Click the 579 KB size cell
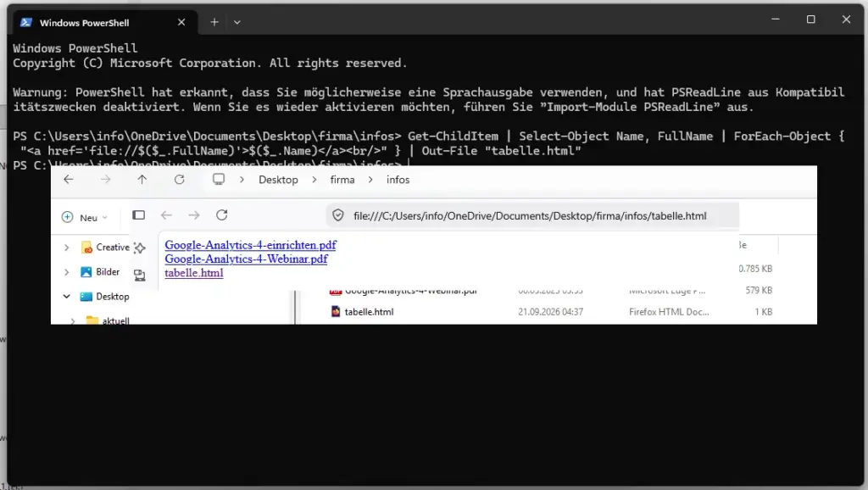 [x=759, y=290]
